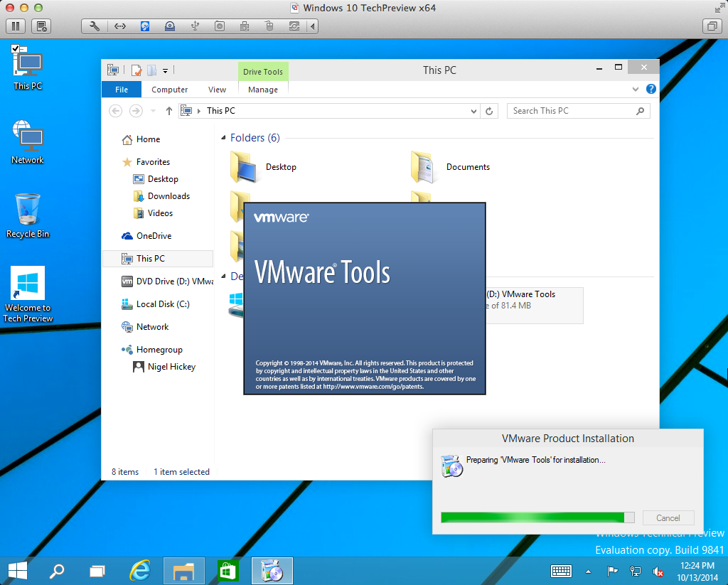This screenshot has width=728, height=585.
Task: Select the This PC desktop icon
Action: click(x=28, y=69)
